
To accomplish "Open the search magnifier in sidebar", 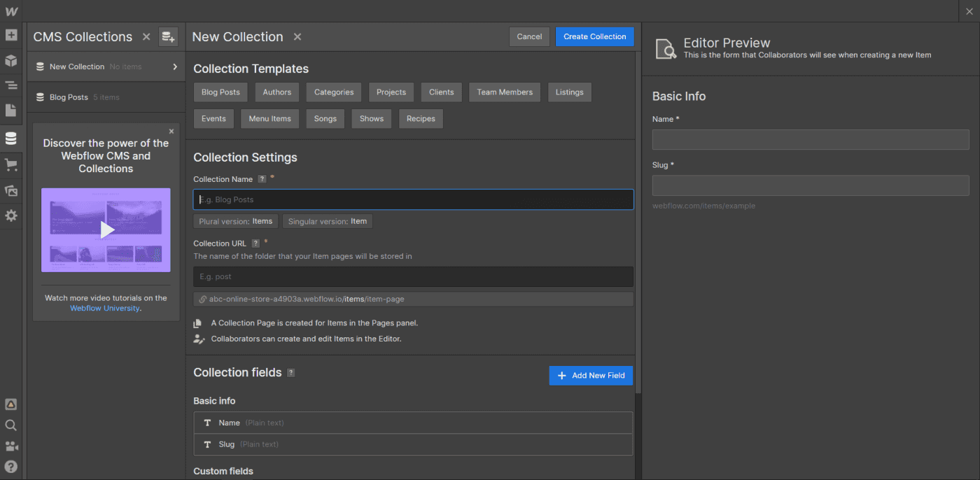I will click(11, 425).
